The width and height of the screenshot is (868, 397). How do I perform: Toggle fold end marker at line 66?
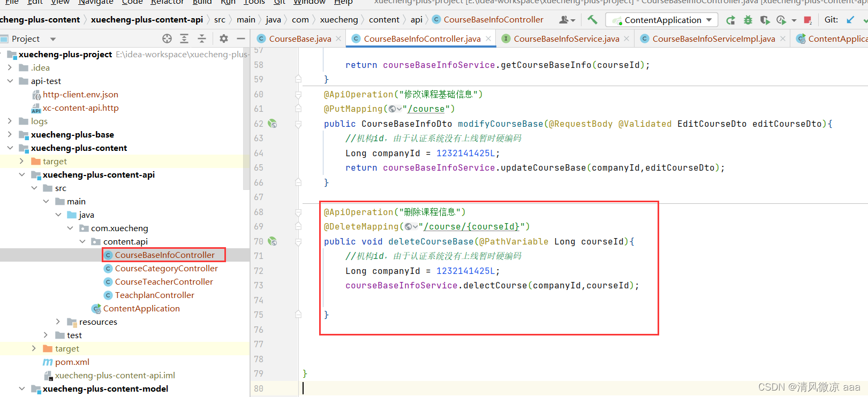click(x=298, y=182)
